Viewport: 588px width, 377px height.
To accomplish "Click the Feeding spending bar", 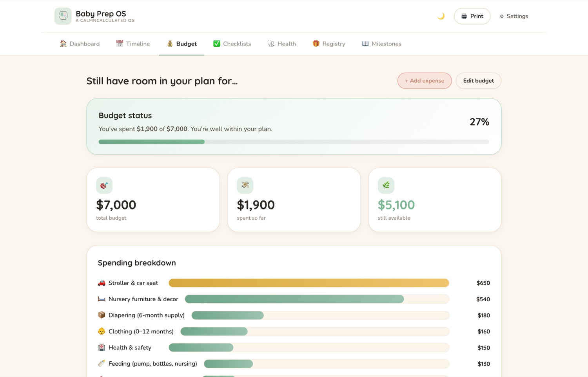I will [327, 364].
